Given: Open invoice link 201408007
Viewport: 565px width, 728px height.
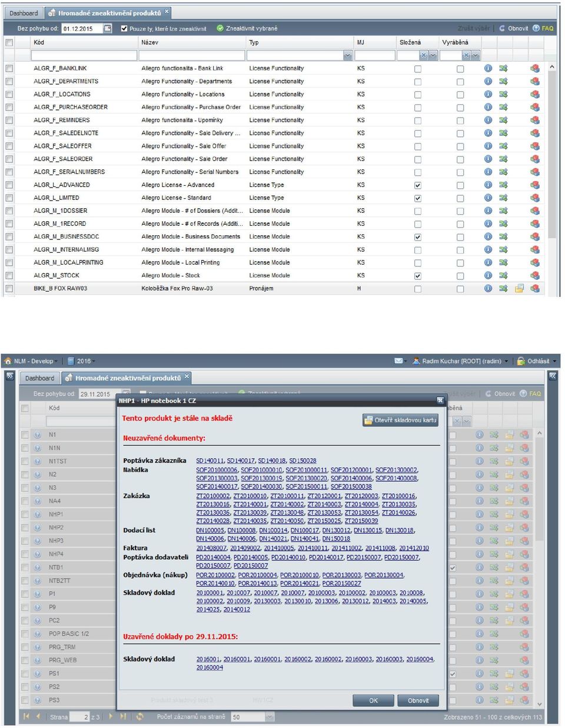Looking at the screenshot, I should pyautogui.click(x=211, y=547).
